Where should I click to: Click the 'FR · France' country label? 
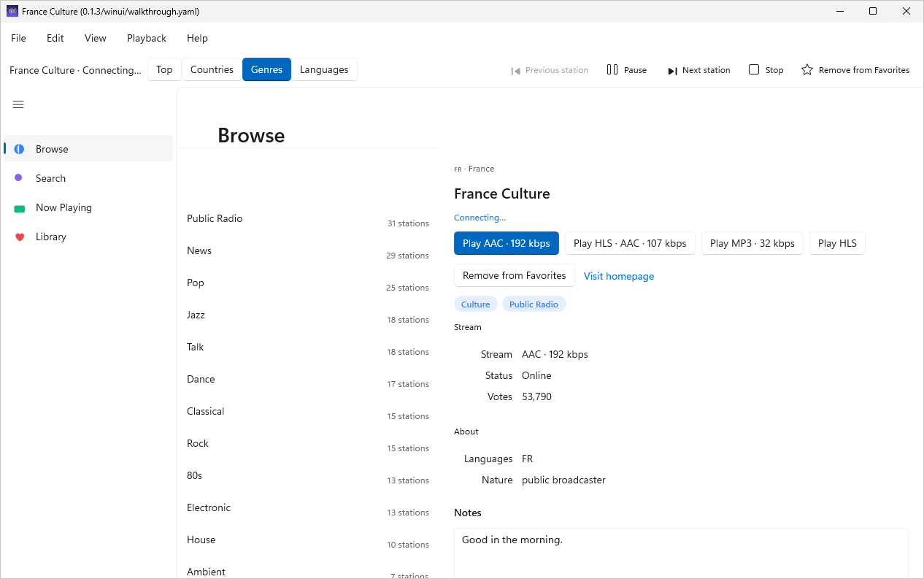point(474,169)
